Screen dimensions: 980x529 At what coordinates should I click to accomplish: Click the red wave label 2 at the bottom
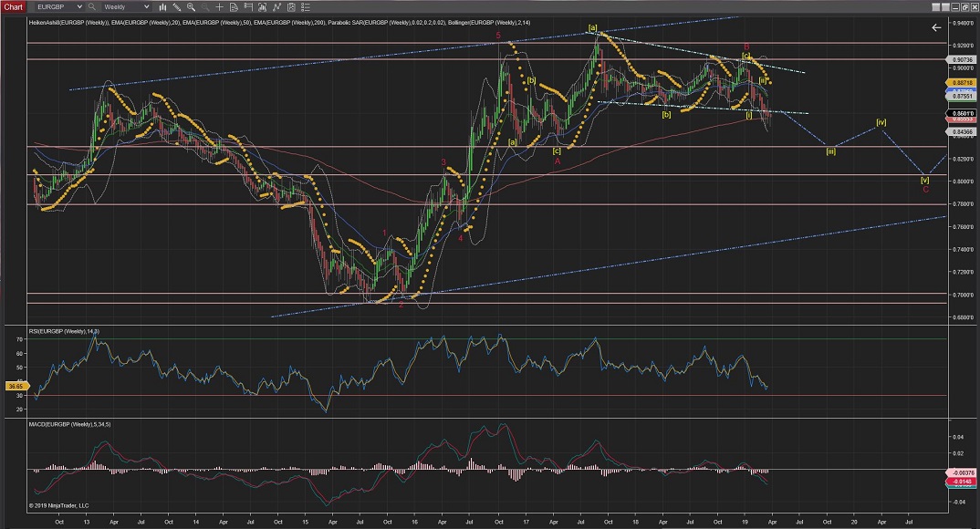pyautogui.click(x=401, y=305)
